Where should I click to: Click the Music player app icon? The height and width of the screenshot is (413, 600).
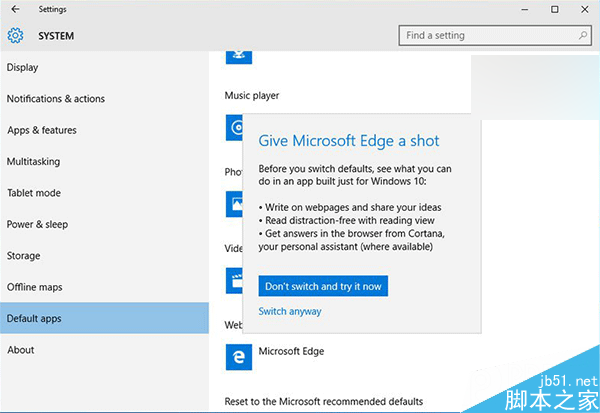pyautogui.click(x=234, y=127)
